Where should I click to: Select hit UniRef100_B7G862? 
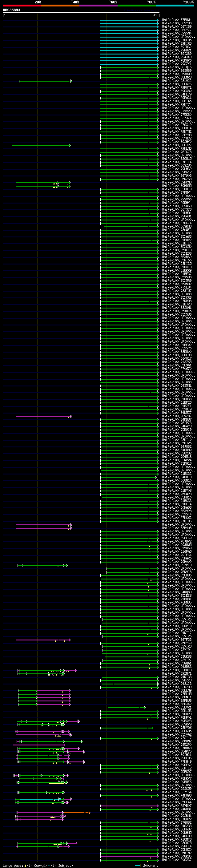(177, 822)
